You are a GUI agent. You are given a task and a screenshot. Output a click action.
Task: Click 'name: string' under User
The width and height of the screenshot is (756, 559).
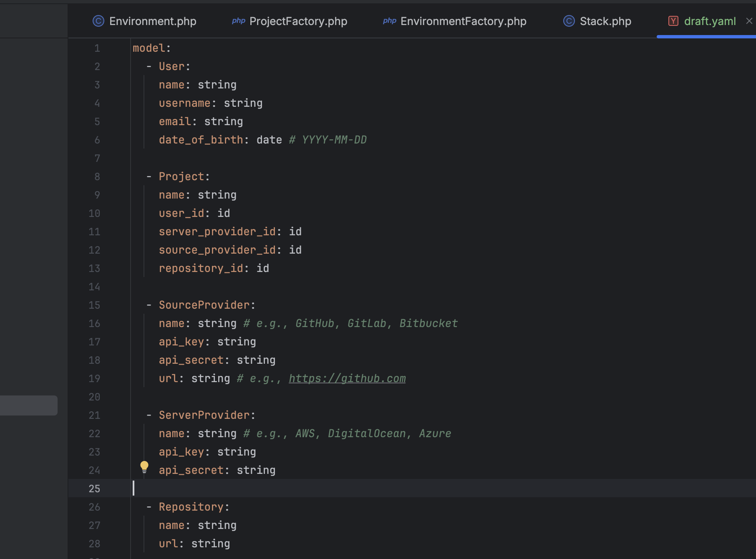[197, 85]
